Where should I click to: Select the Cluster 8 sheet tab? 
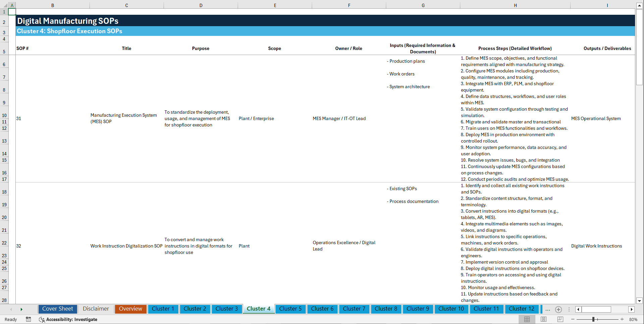coord(386,309)
